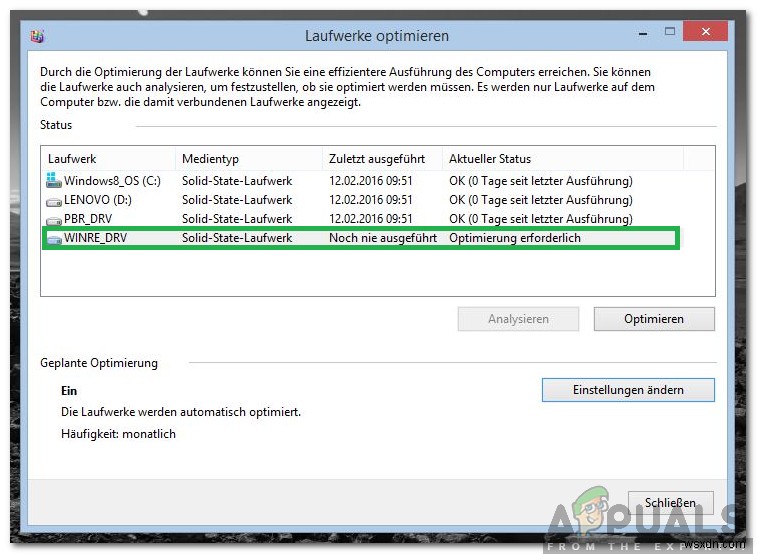Click the Analysieren button
This screenshot has width=757, height=554.
click(518, 319)
